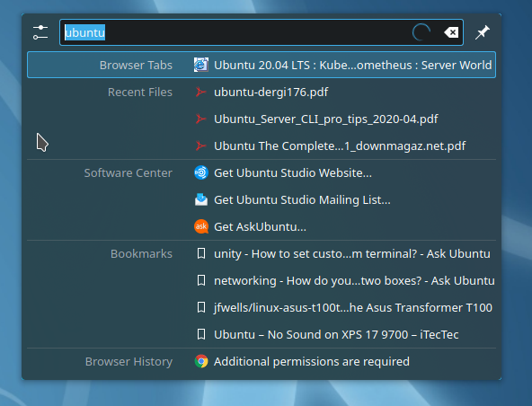
Task: Clear the search field with the backspace icon
Action: (x=451, y=32)
